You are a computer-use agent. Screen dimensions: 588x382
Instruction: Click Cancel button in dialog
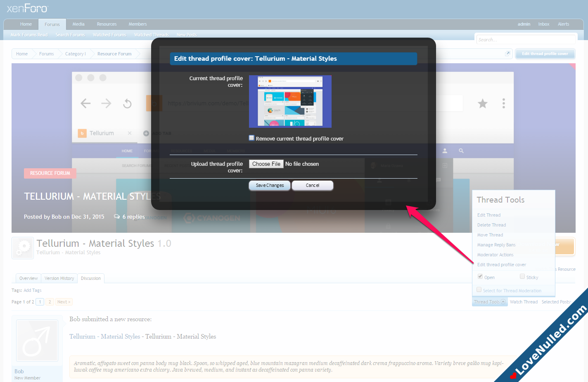[313, 185]
